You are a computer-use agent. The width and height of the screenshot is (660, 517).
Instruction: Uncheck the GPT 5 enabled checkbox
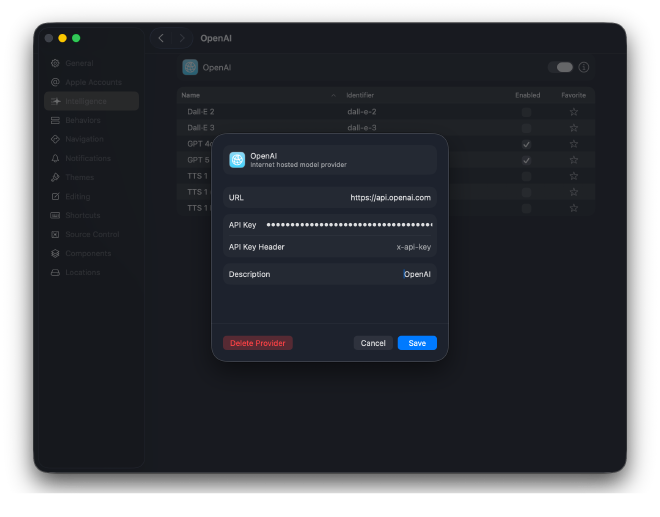point(526,160)
